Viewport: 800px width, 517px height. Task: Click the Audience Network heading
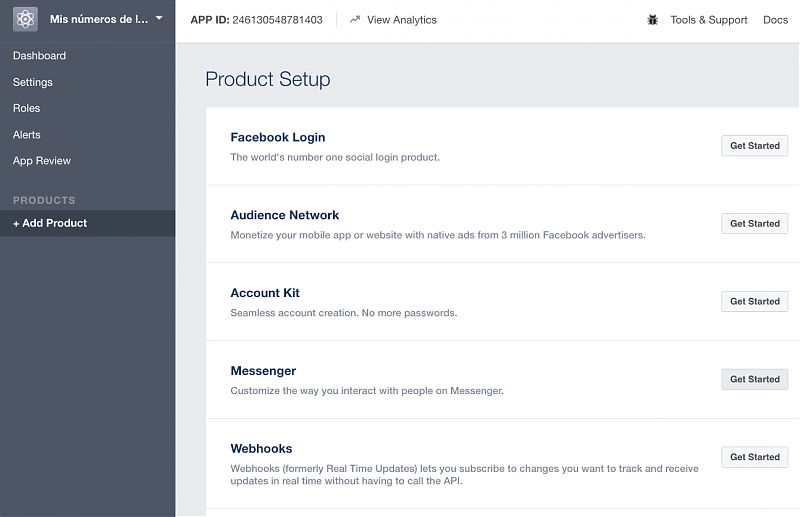pos(285,215)
